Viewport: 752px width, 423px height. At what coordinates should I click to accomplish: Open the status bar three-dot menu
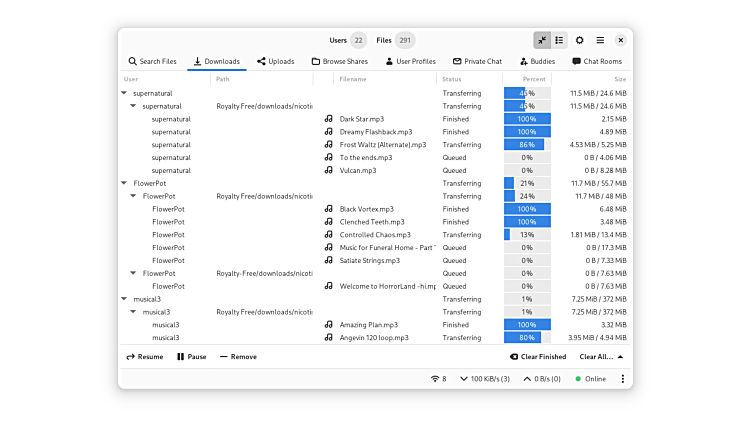coord(622,379)
